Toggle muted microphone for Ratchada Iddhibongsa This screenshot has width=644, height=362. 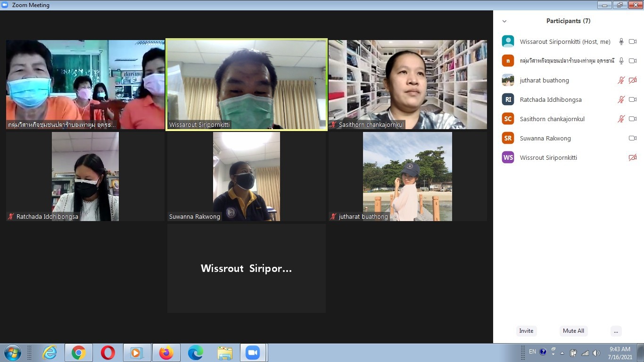click(621, 99)
